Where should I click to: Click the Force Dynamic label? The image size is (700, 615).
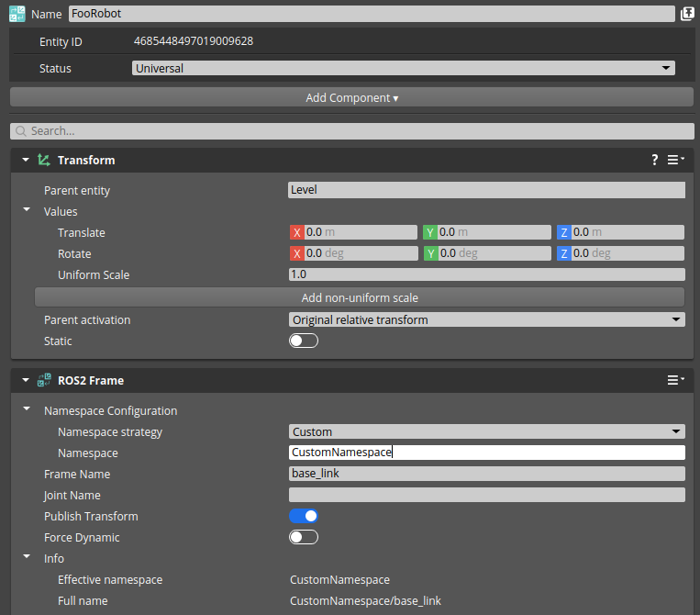coord(82,537)
